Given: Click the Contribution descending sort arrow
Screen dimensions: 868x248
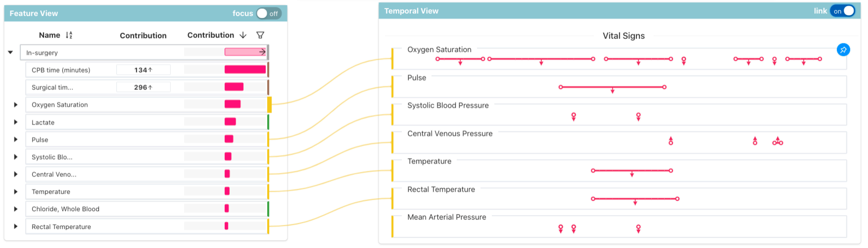Looking at the screenshot, I should 243,35.
